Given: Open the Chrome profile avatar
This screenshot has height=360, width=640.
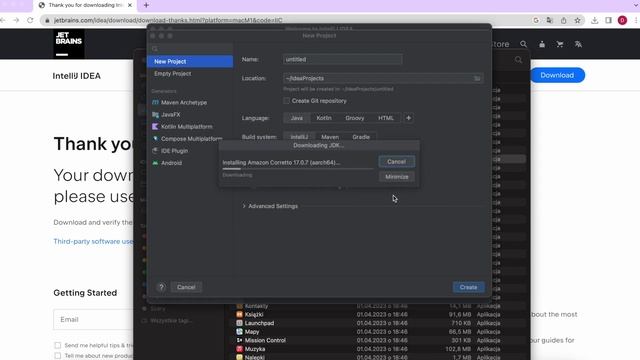Looking at the screenshot, I should [x=622, y=20].
